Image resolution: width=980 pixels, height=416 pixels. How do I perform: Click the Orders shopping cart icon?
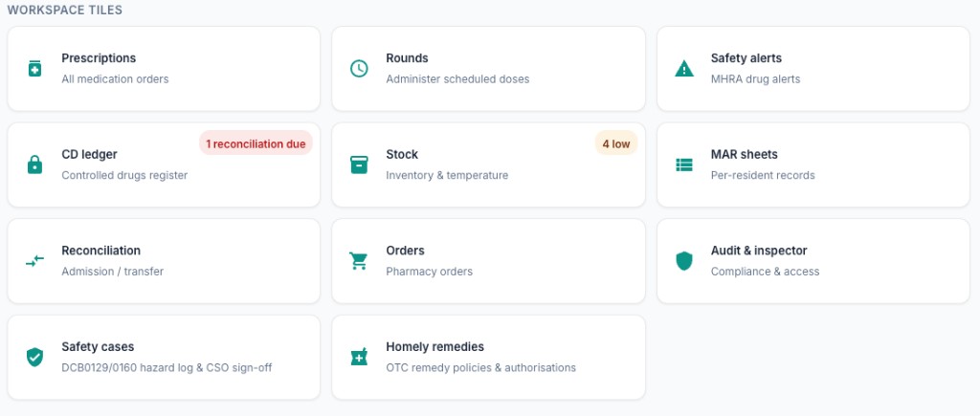click(x=359, y=261)
